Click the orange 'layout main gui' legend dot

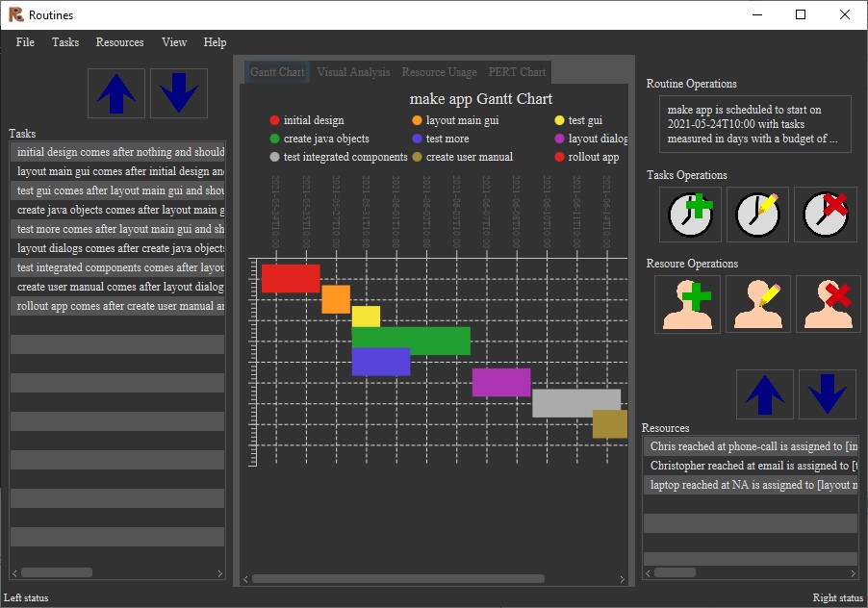click(417, 120)
